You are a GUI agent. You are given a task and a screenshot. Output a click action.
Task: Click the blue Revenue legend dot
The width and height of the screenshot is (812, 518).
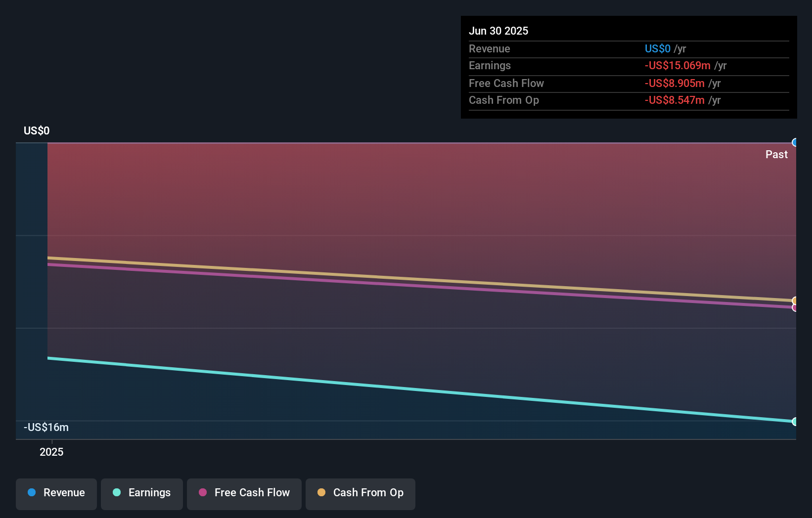click(32, 492)
